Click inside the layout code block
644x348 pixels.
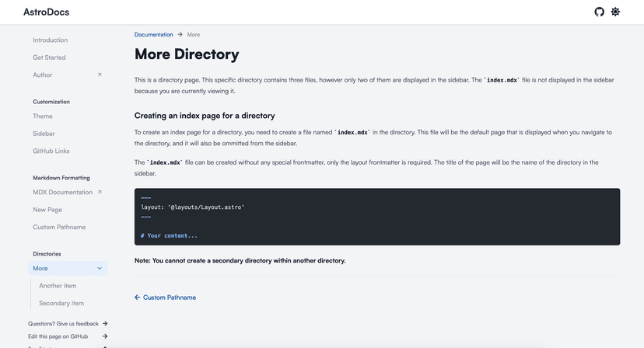[376, 217]
